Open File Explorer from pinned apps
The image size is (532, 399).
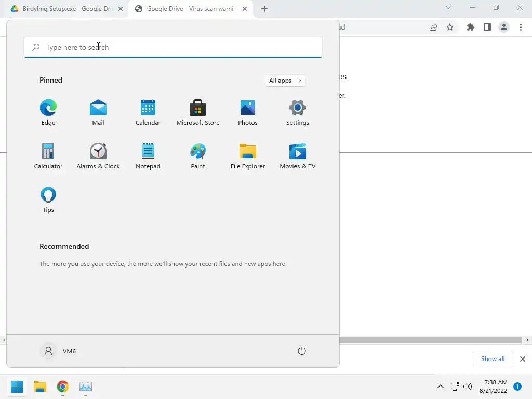point(248,156)
